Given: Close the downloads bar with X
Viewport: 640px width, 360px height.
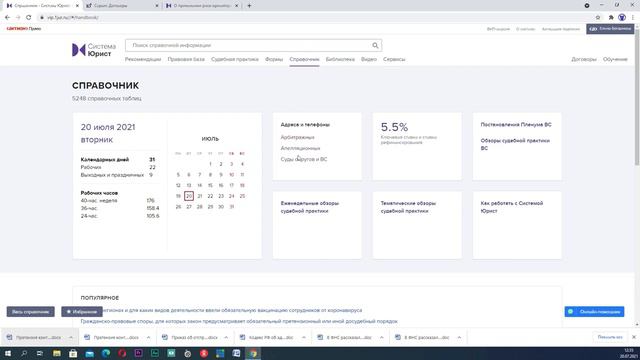Looking at the screenshot, I should [x=633, y=337].
